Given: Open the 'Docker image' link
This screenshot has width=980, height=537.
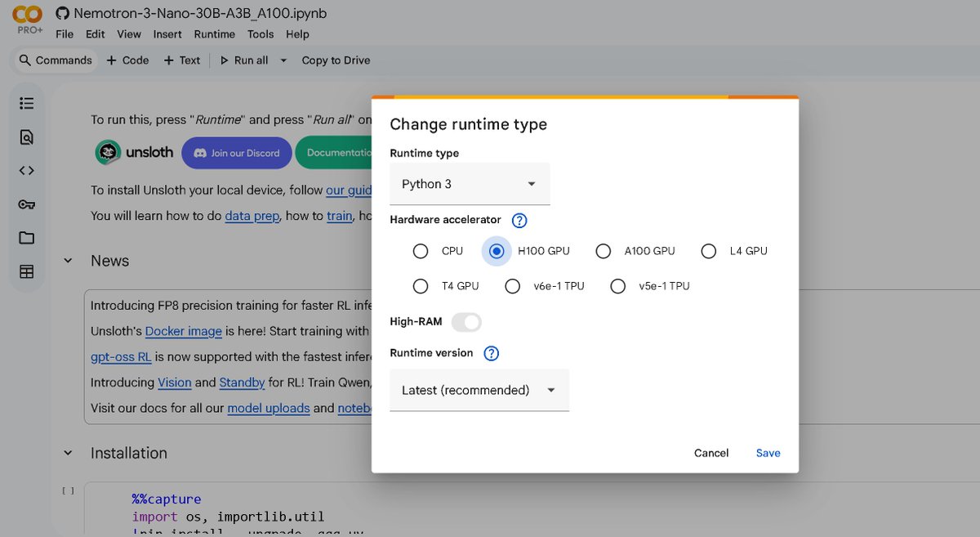Looking at the screenshot, I should pyautogui.click(x=184, y=331).
